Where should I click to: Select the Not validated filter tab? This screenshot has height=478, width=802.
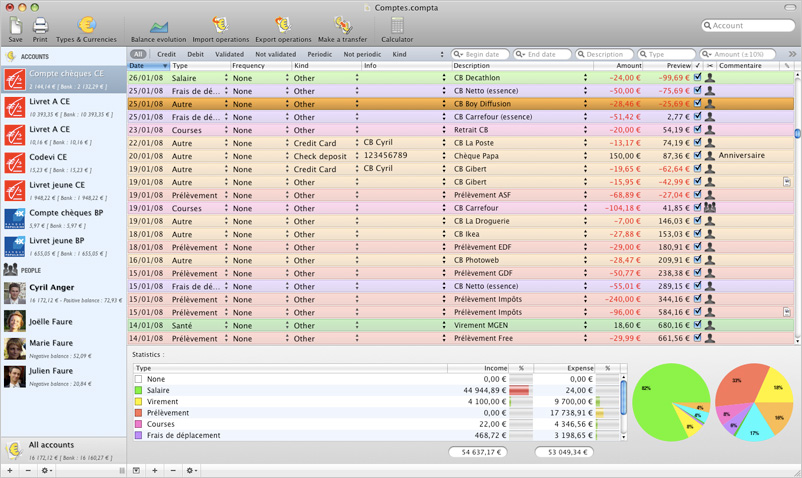[x=275, y=55]
